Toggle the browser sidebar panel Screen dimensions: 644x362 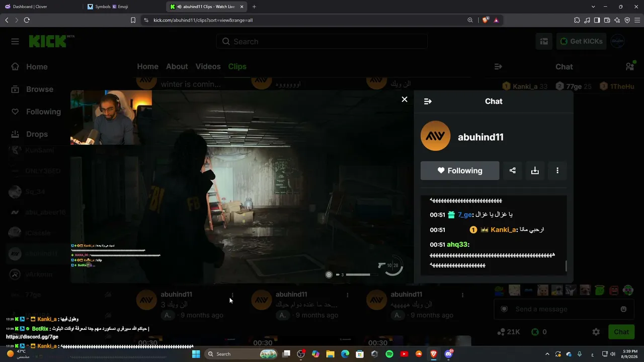pyautogui.click(x=597, y=20)
